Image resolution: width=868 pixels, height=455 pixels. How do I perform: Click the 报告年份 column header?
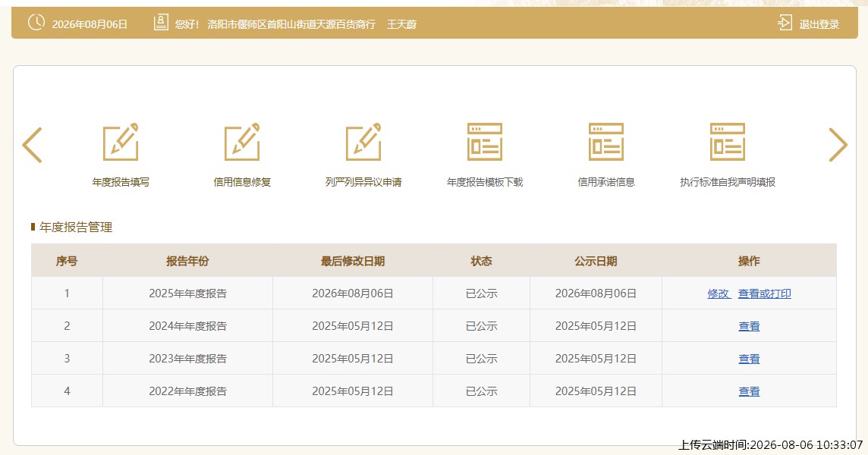click(187, 261)
